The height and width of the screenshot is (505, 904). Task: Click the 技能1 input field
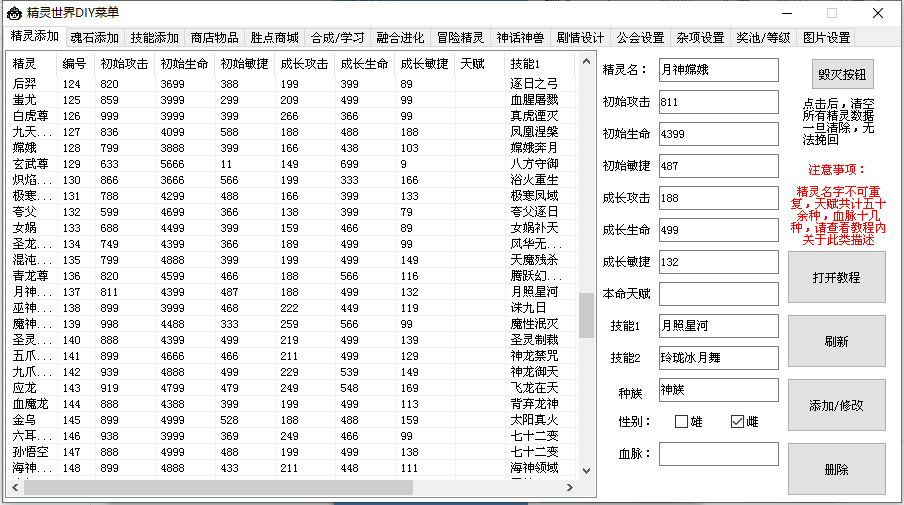[x=718, y=326]
